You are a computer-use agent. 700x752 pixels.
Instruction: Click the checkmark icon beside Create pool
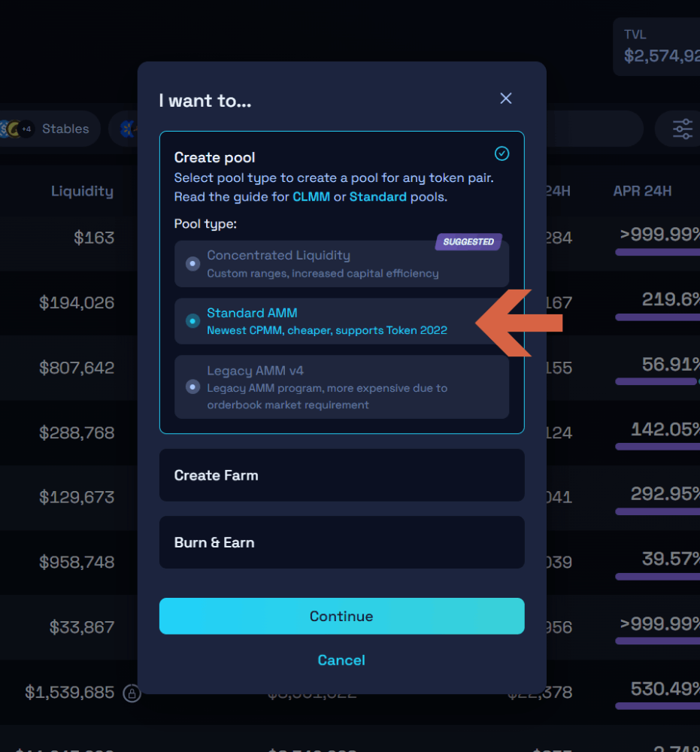[502, 153]
